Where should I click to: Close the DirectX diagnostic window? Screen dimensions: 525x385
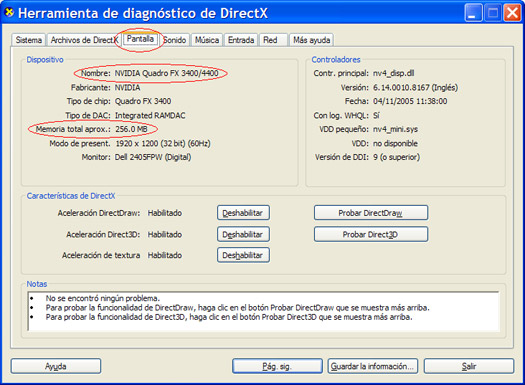pyautogui.click(x=512, y=13)
